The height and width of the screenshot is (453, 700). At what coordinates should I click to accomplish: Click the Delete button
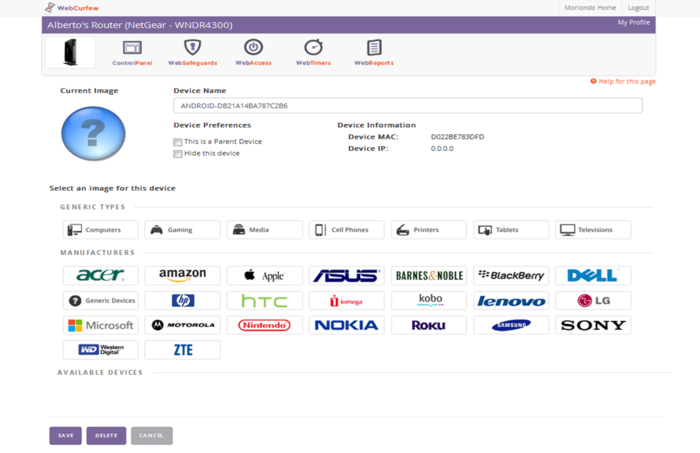[106, 436]
